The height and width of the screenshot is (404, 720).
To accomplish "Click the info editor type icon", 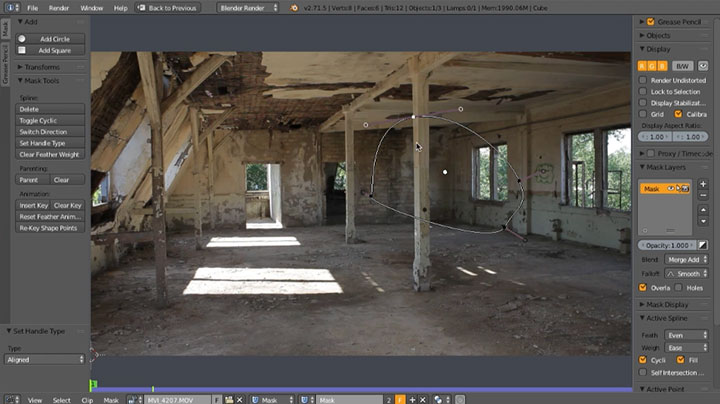I will click(11, 8).
